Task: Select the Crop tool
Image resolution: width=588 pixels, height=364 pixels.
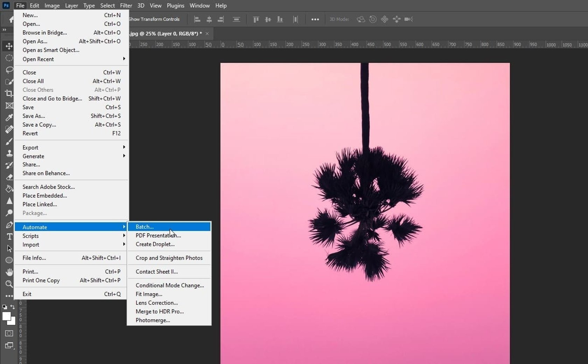Action: click(x=9, y=93)
